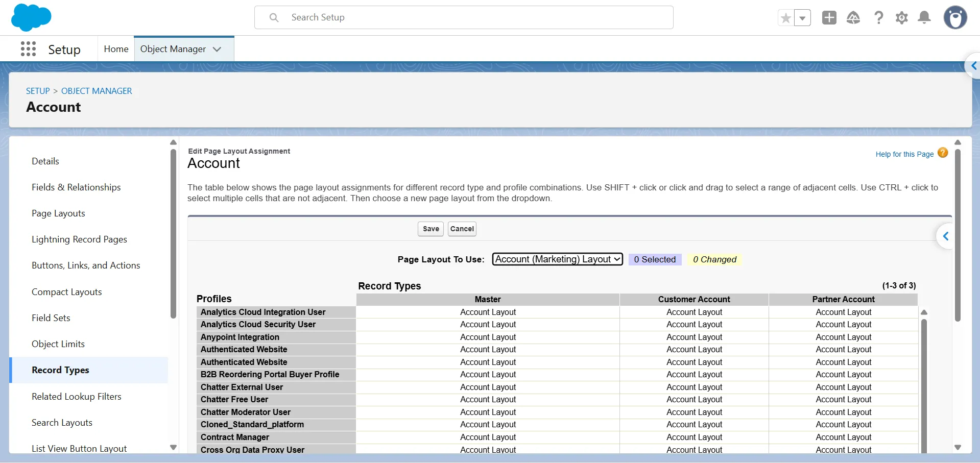Open Search Layouts in the sidebar

pyautogui.click(x=62, y=422)
